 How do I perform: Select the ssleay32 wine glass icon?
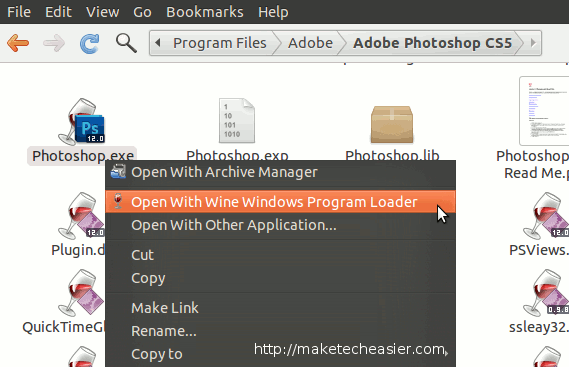click(545, 293)
